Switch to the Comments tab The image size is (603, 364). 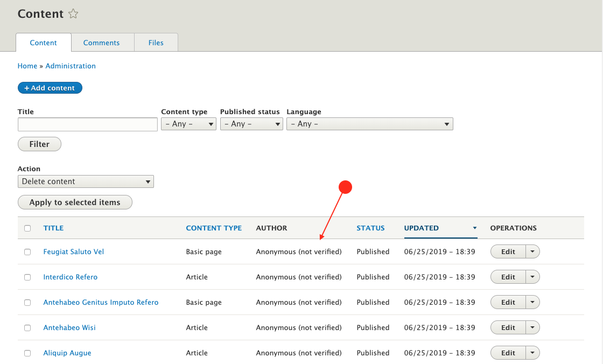coord(101,43)
